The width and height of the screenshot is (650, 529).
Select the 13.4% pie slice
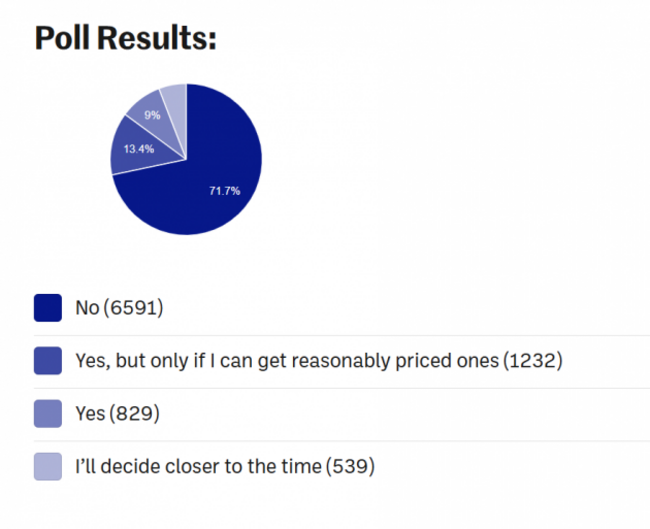(139, 148)
